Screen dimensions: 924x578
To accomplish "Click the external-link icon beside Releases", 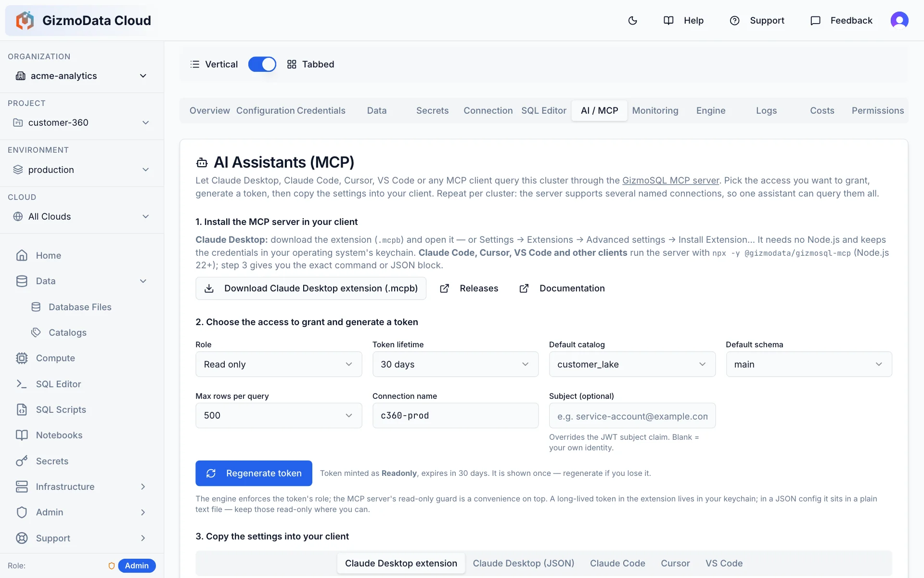I will click(x=445, y=288).
